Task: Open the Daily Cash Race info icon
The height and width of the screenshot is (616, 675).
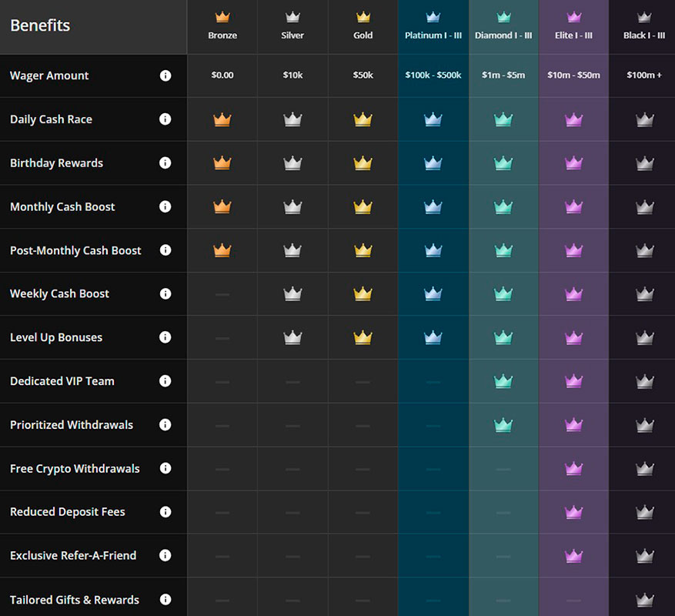Action: [165, 119]
